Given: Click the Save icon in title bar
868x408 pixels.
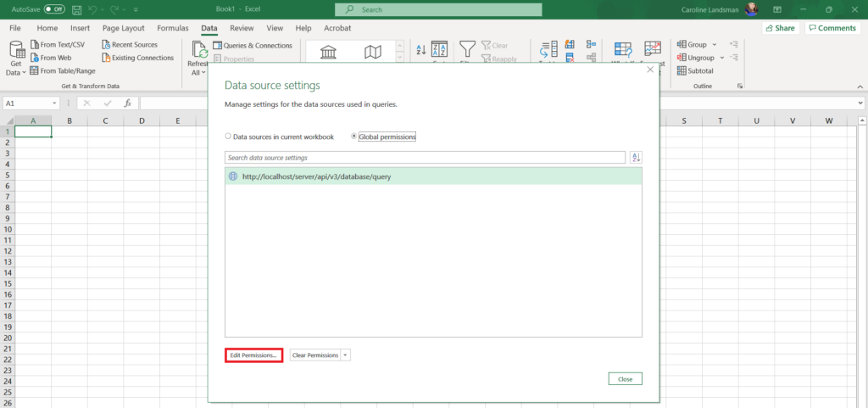Looking at the screenshot, I should point(77,9).
